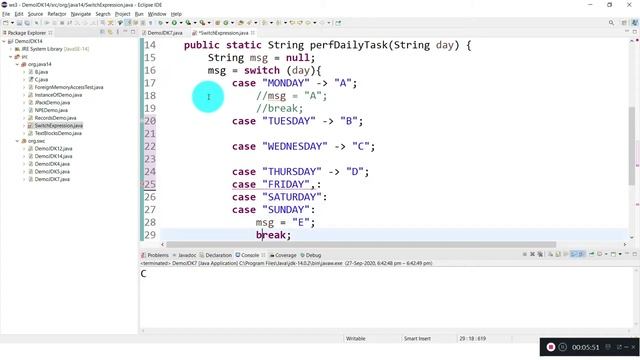The width and height of the screenshot is (640, 360).
Task: Expand the JRE System Library node
Action: coord(11,49)
